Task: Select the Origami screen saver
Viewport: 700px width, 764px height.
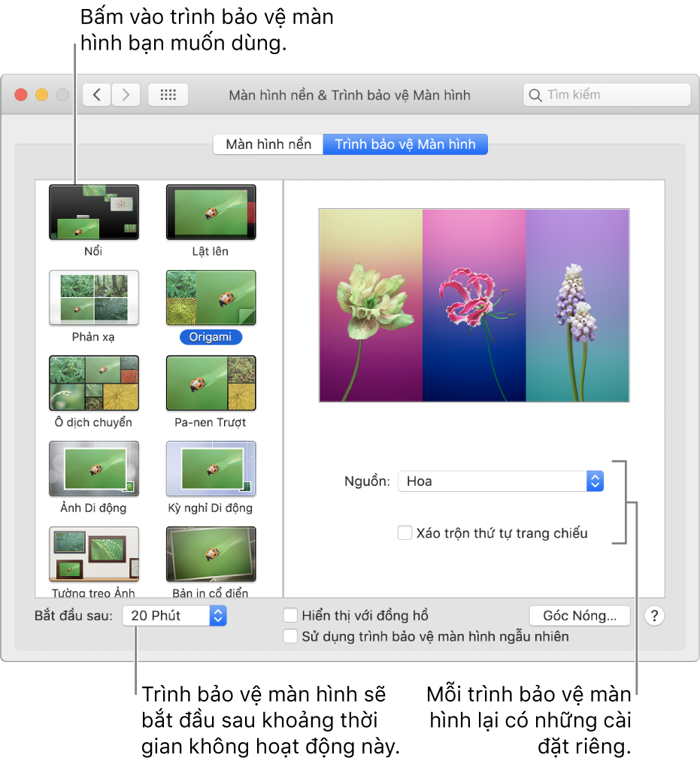Action: (211, 298)
